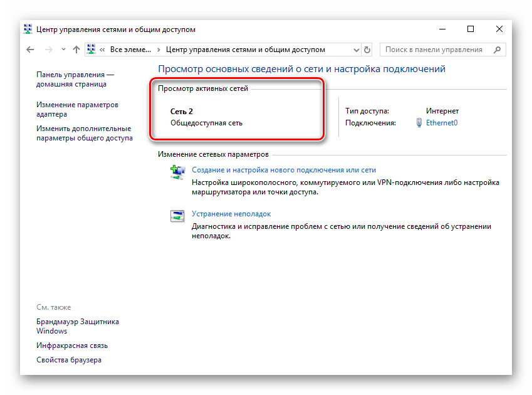Click the forward navigation arrow
Screen dimensions: 532x395
[48, 50]
